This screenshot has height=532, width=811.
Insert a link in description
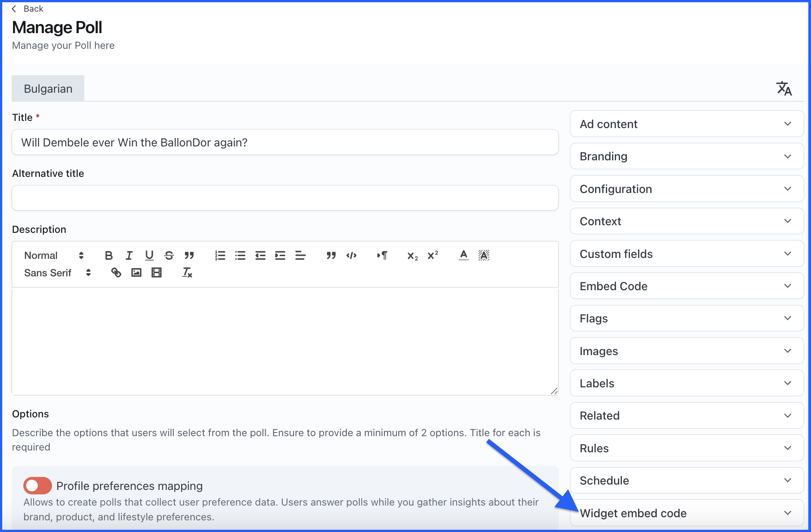116,272
